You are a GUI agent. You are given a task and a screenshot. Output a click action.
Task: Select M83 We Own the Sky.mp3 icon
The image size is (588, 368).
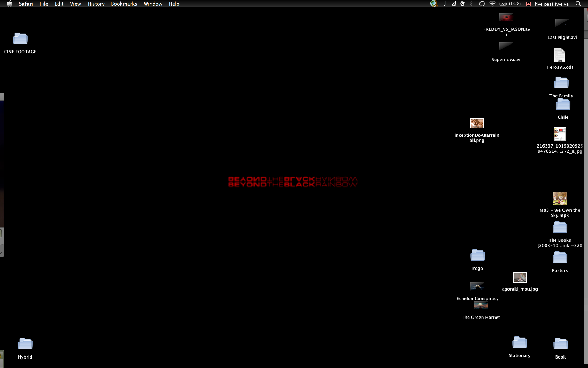coord(560,198)
